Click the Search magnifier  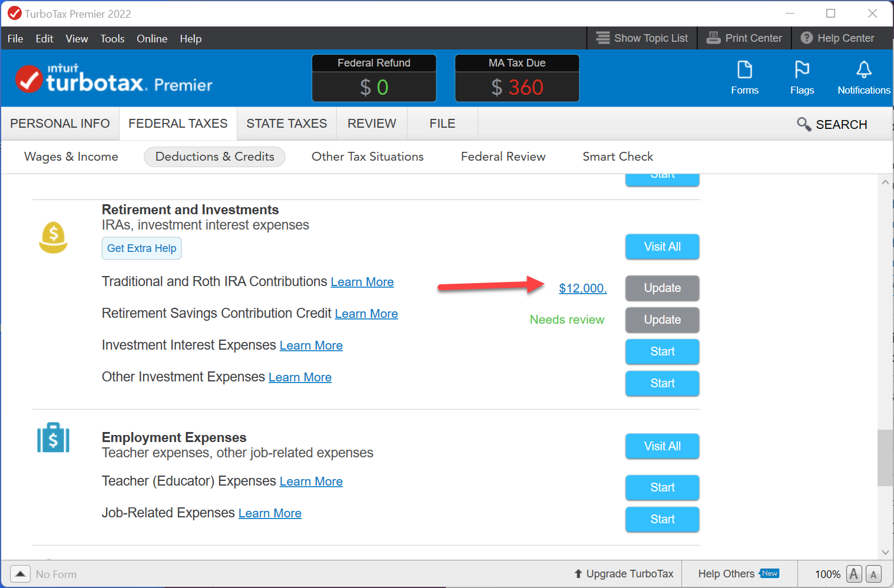804,124
